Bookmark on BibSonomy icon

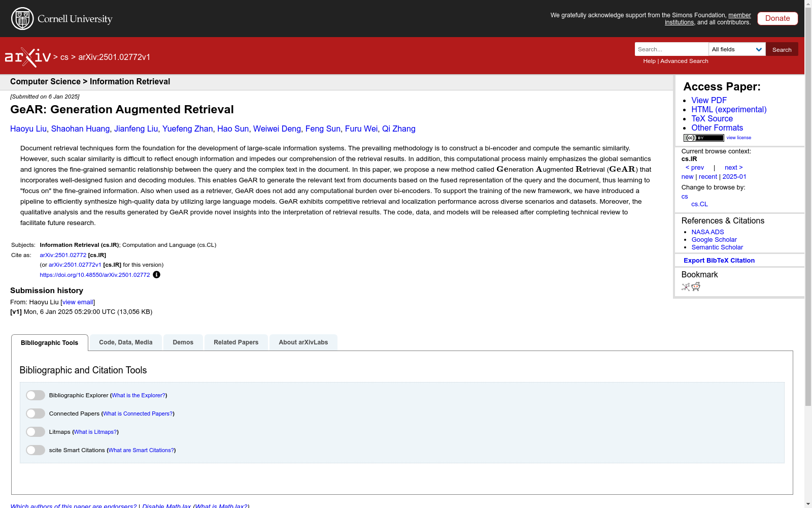pos(686,287)
